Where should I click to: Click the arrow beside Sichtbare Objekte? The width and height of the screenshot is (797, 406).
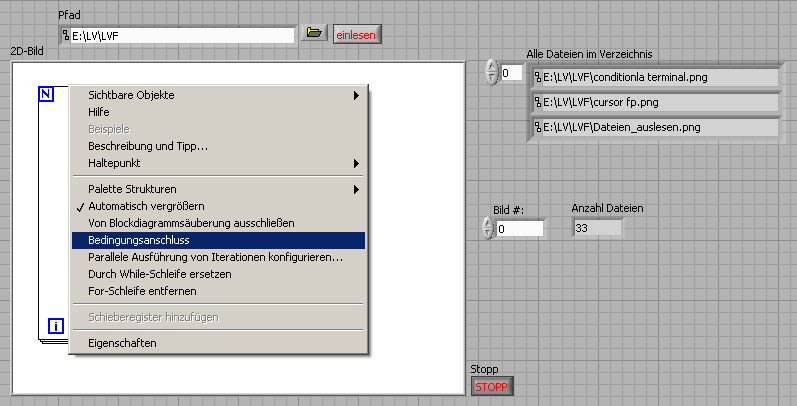click(356, 95)
